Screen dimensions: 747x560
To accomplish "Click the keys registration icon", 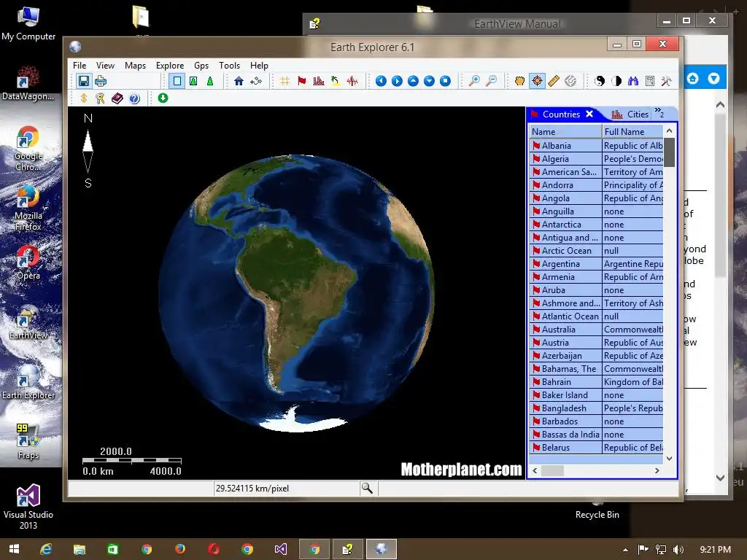I will [x=100, y=98].
